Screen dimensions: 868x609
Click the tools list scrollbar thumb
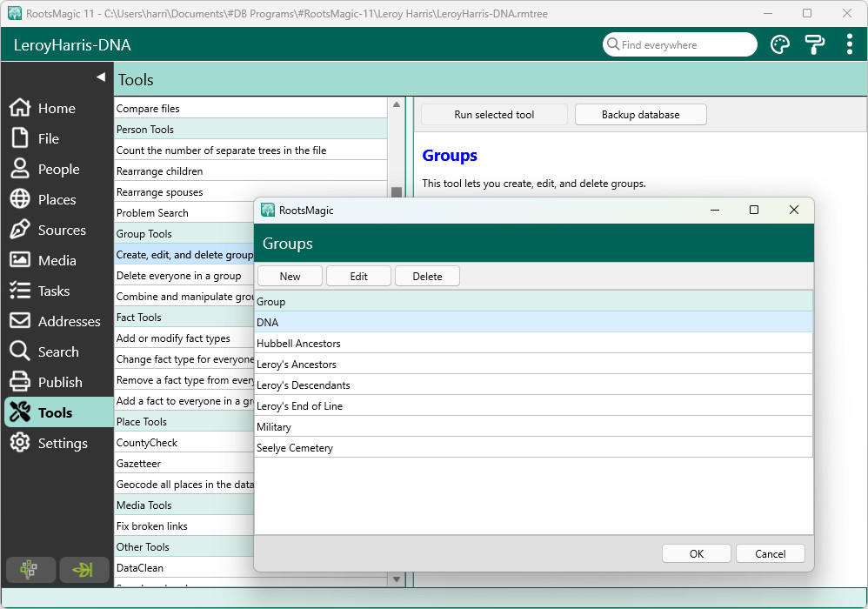pyautogui.click(x=397, y=191)
